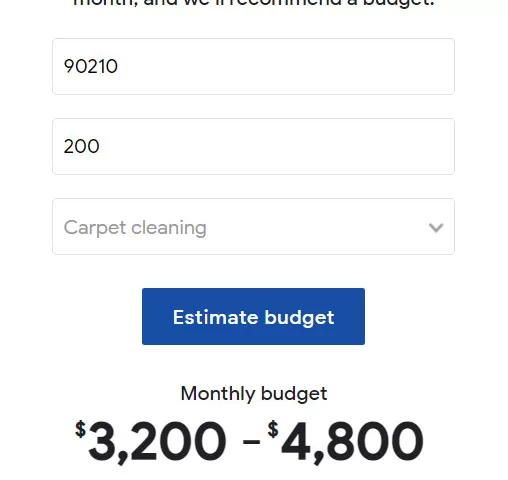Click the chevron arrow in service dropdown
Viewport: 508px width, 480px height.
[x=436, y=228]
